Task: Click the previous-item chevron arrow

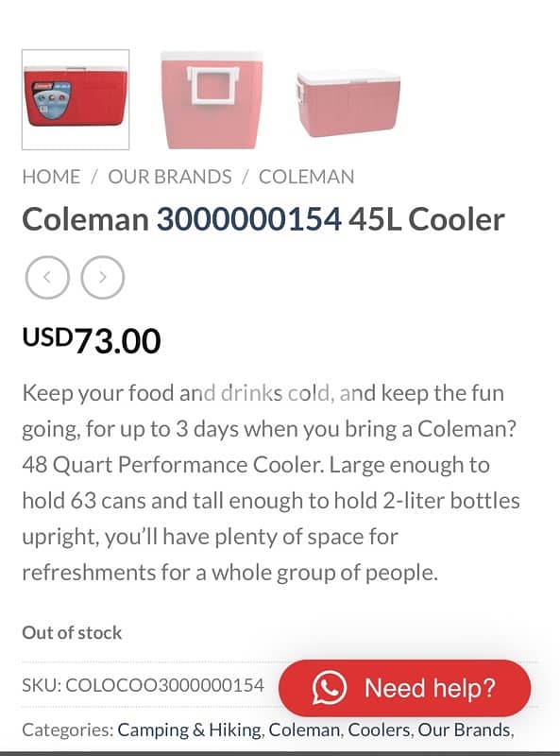Action: pos(47,277)
